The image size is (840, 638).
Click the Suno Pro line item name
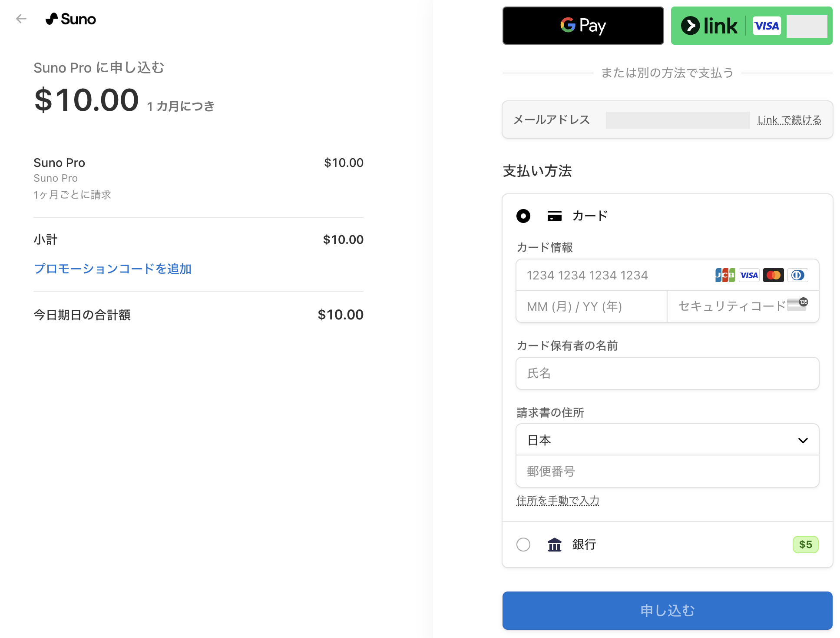pos(59,163)
